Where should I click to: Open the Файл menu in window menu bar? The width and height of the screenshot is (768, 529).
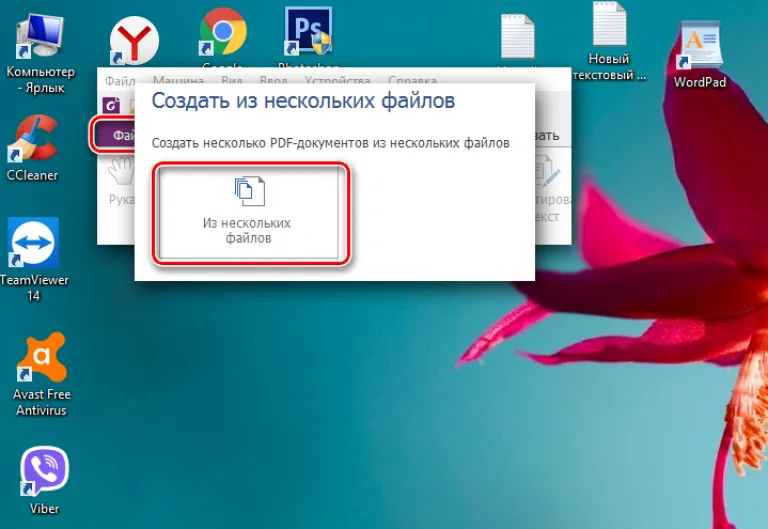click(120, 81)
